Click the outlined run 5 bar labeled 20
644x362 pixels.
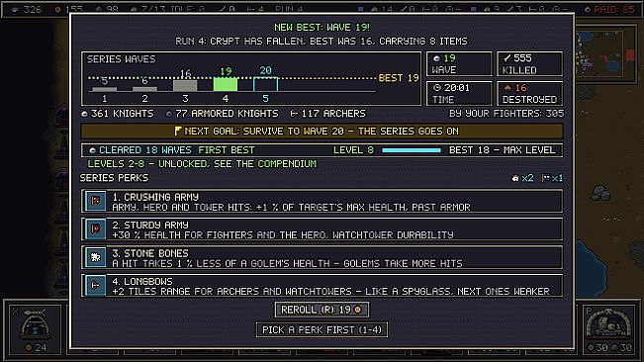pos(265,84)
